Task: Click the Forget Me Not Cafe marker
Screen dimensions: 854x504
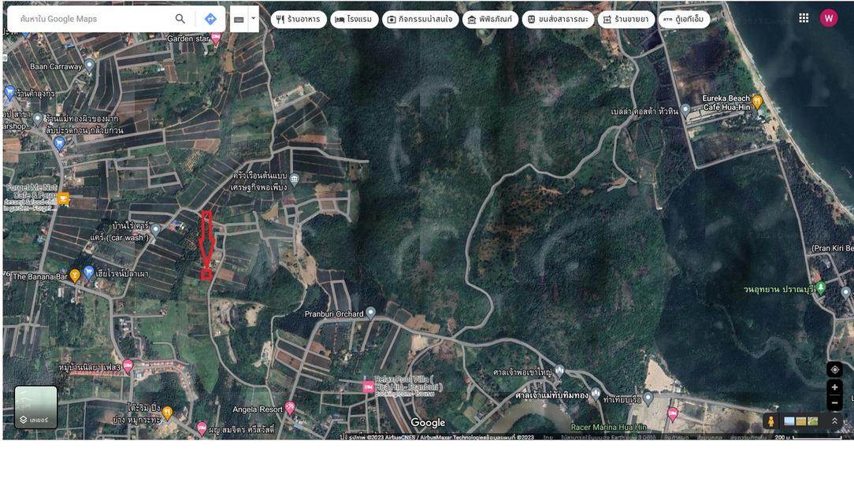Action: pos(63,198)
